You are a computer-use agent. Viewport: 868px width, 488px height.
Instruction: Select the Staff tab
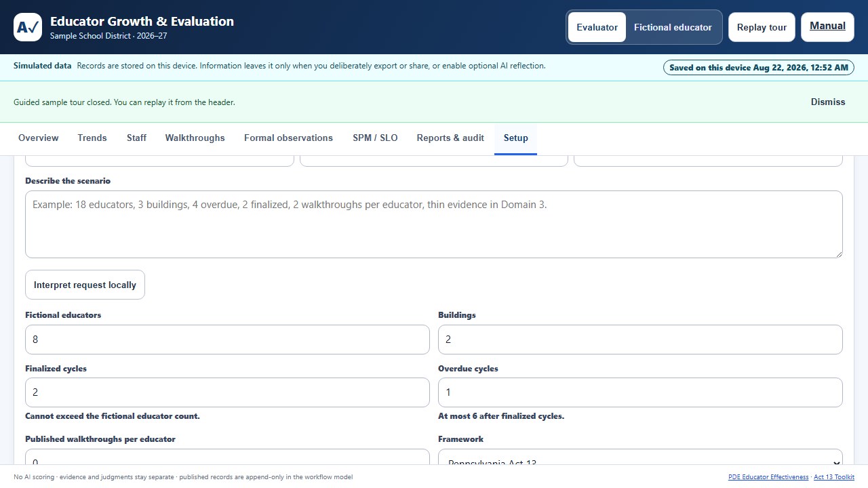click(x=136, y=138)
